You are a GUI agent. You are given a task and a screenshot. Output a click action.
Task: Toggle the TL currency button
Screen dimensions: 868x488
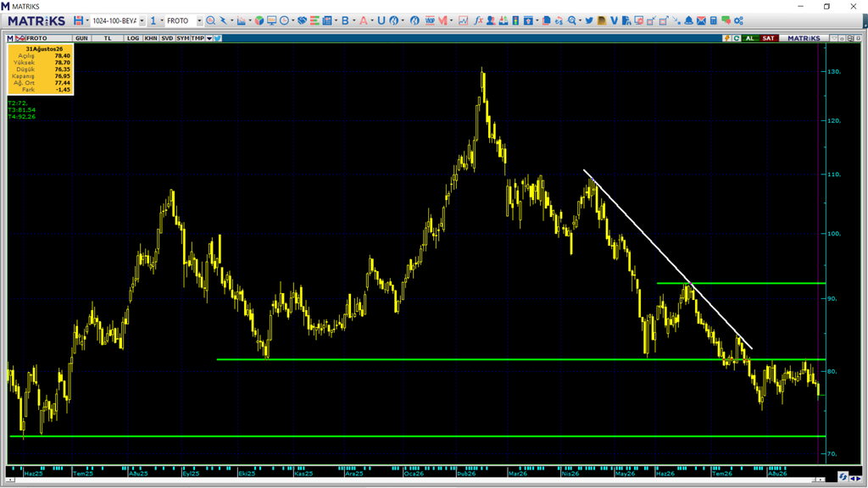tap(108, 38)
